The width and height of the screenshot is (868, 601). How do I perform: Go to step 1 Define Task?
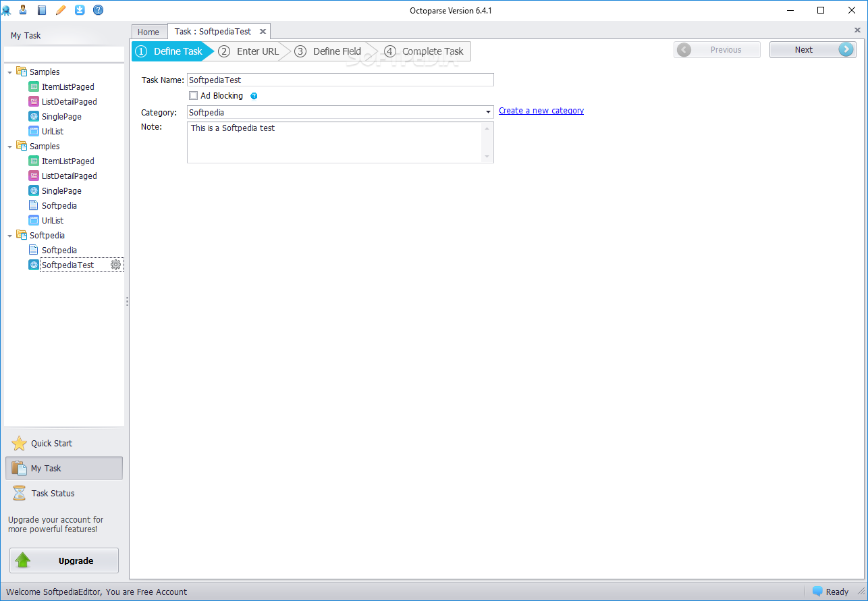173,51
